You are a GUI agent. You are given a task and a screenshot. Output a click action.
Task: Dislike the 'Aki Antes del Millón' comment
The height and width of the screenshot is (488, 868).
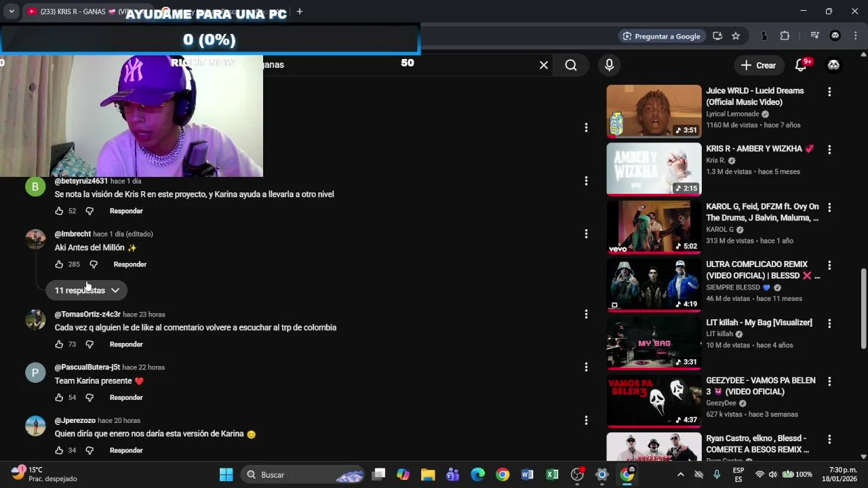click(x=94, y=264)
